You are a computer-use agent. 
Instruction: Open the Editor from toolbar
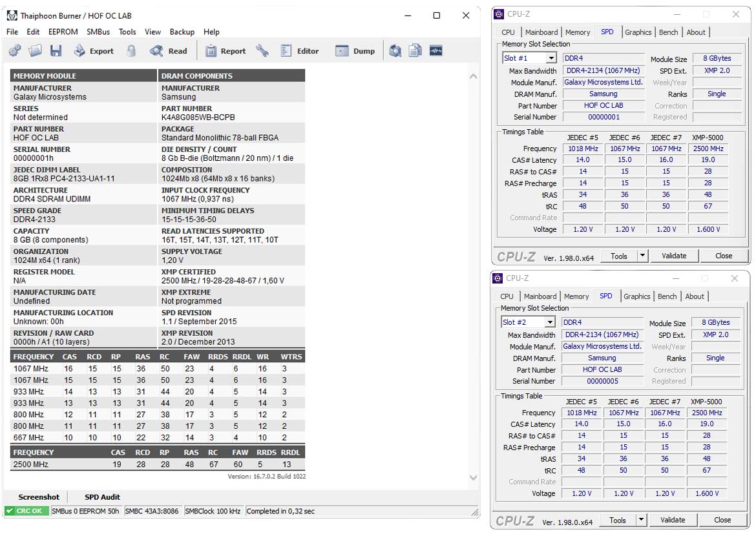coord(299,50)
